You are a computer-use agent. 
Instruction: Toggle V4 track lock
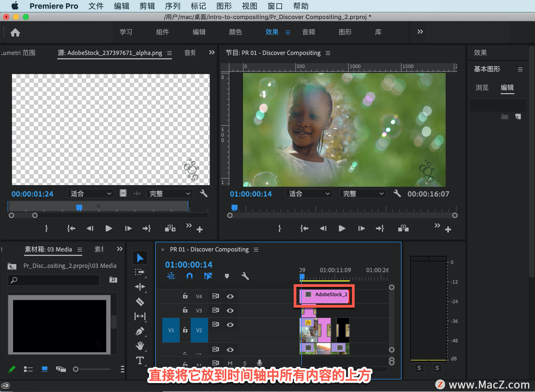[x=185, y=296]
